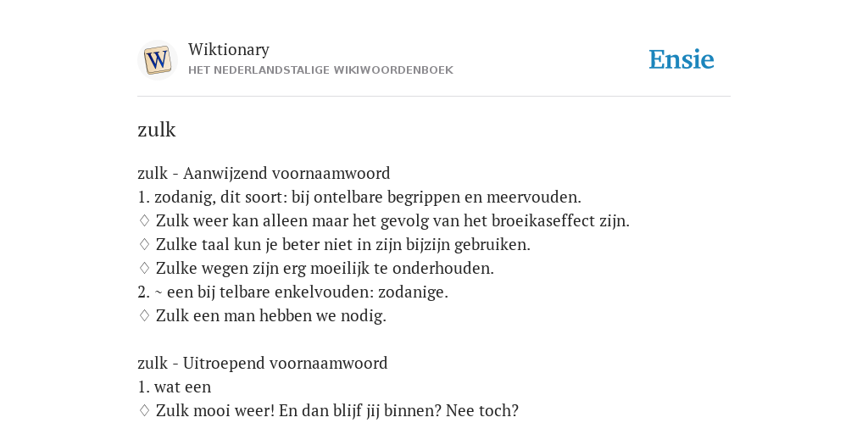The width and height of the screenshot is (868, 434).
Task: Click definition one zodanig, dit soort
Action: (359, 197)
